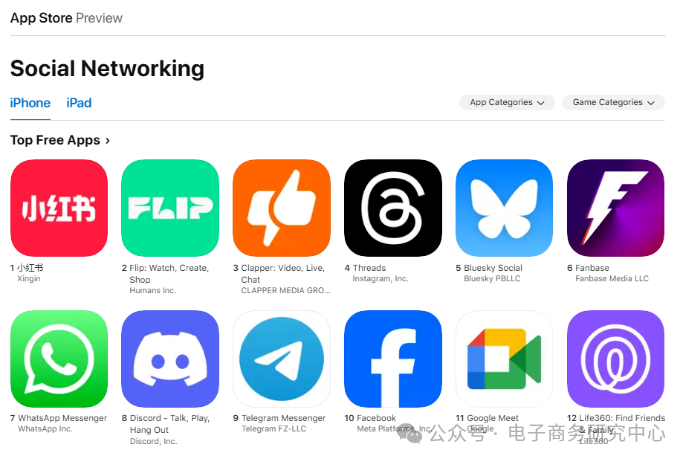
Task: Click the Life360 purple icon
Action: pyautogui.click(x=616, y=359)
